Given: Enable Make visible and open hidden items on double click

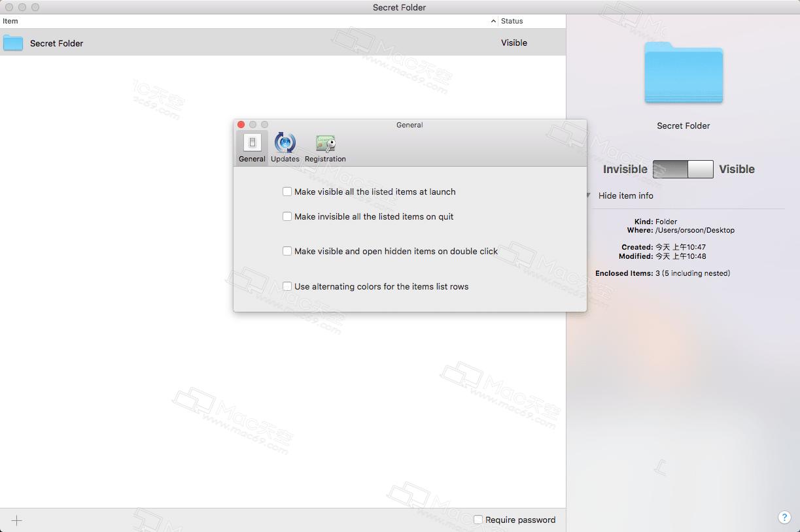Looking at the screenshot, I should point(287,251).
